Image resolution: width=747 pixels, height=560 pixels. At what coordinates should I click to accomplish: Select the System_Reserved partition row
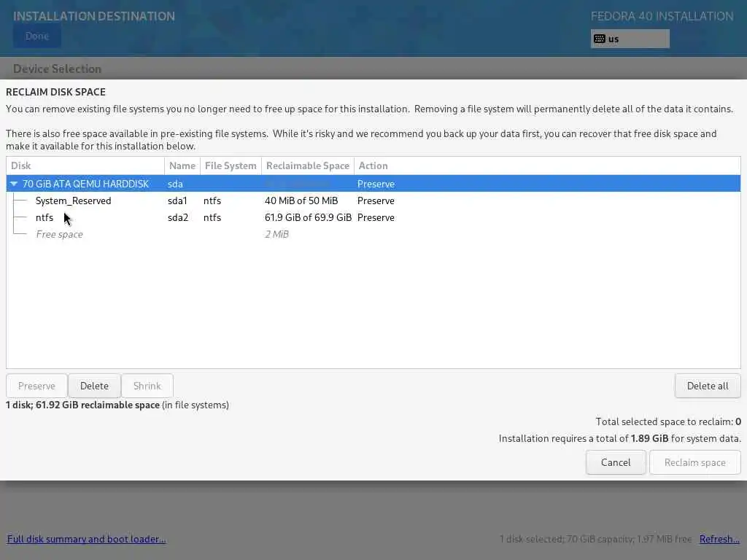pos(373,201)
